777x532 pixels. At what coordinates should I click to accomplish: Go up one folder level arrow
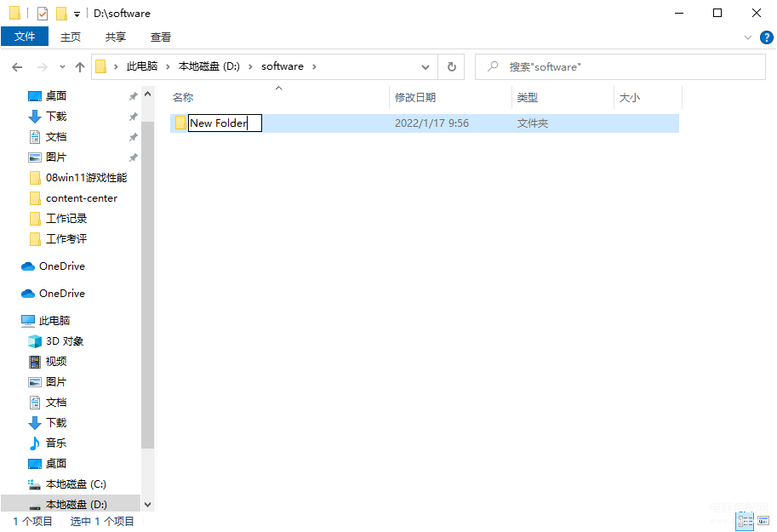[x=80, y=67]
